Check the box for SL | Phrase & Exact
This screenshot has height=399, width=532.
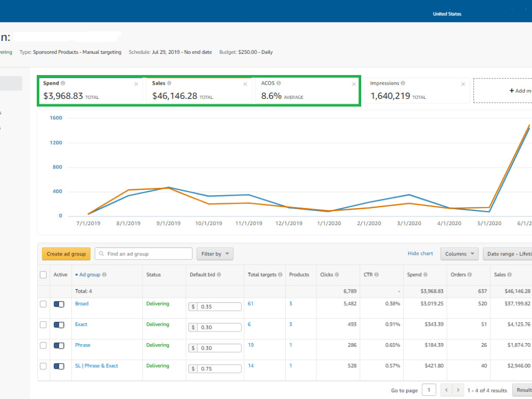[43, 366]
